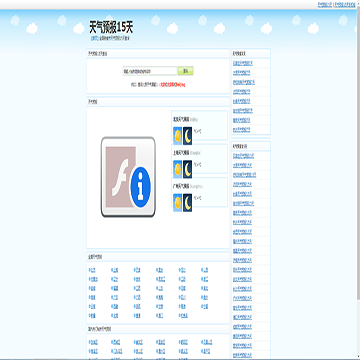Click the green search button
360x360 pixels.
185,71
